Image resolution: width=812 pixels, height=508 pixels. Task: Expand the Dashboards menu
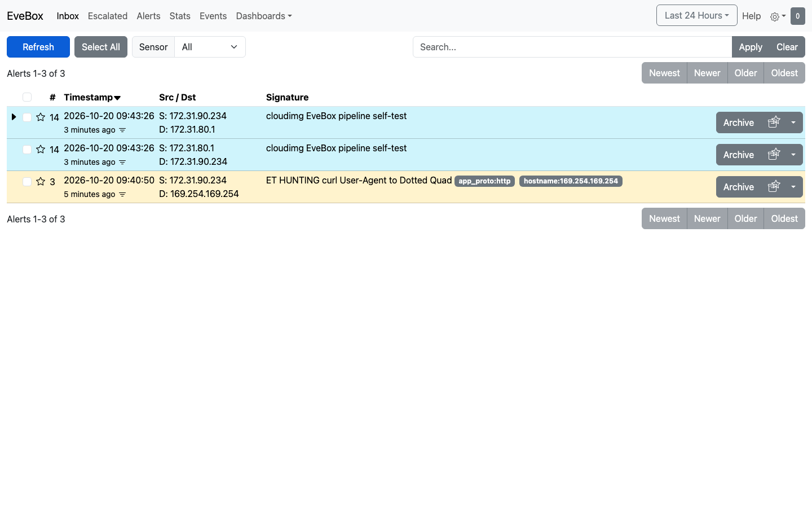tap(264, 16)
